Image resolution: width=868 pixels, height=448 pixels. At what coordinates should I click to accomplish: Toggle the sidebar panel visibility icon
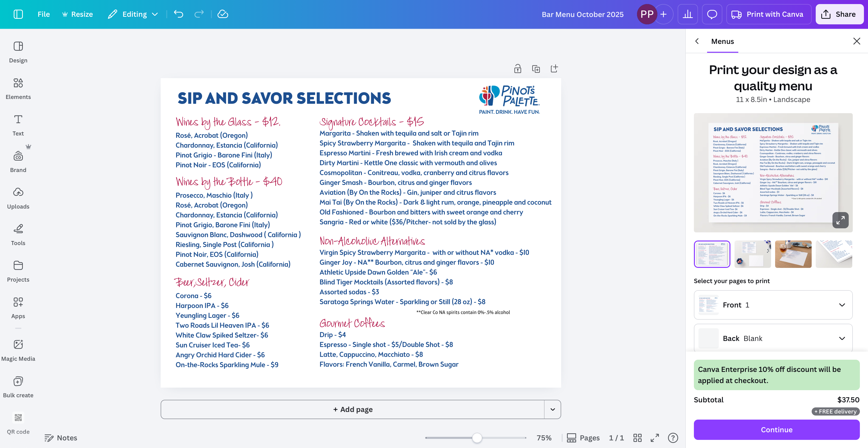[x=18, y=14]
